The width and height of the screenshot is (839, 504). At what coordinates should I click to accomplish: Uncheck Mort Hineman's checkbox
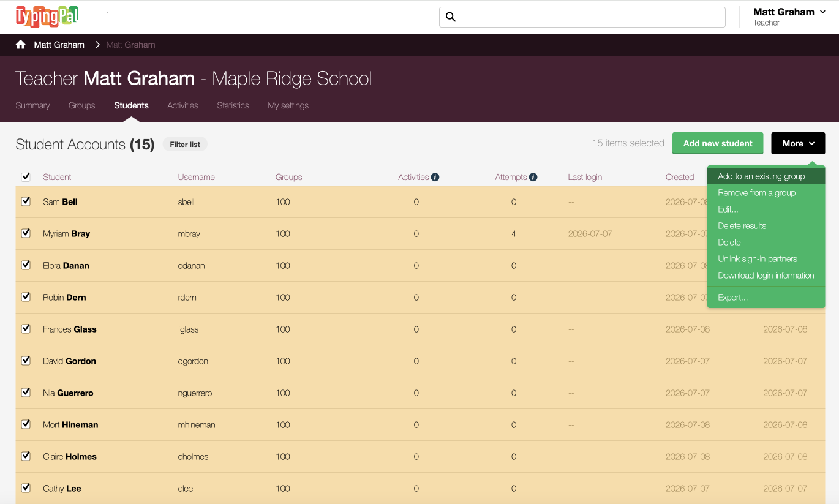pyautogui.click(x=26, y=424)
